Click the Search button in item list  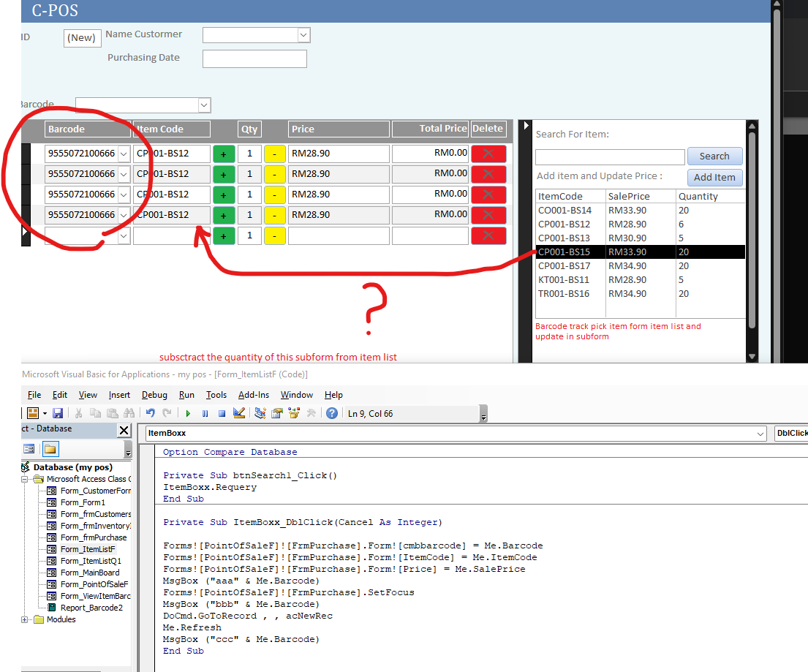(714, 156)
